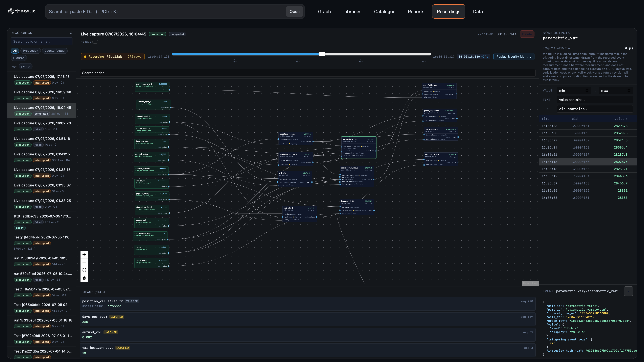Viewport: 644px width, 362px height.
Task: Click the var_horizon_days lineage entry
Action: (307, 350)
